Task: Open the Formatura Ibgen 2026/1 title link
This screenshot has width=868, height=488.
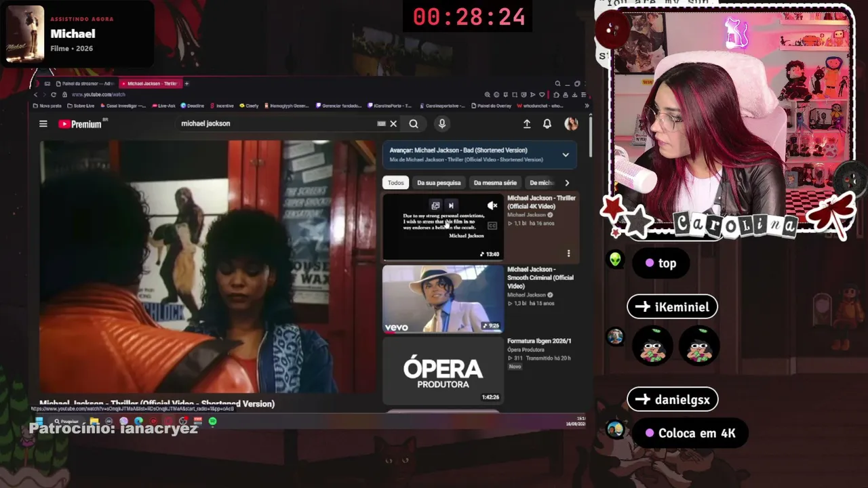Action: 539,341
